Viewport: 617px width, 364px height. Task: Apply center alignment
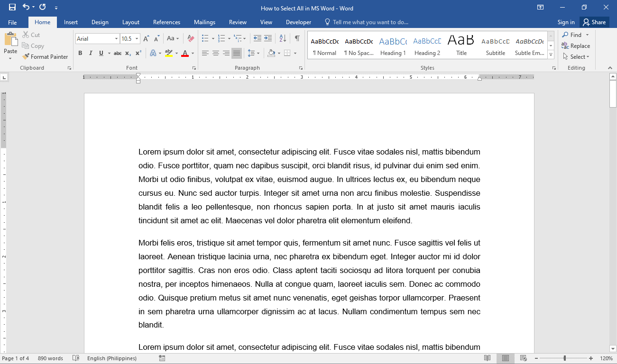pos(216,53)
